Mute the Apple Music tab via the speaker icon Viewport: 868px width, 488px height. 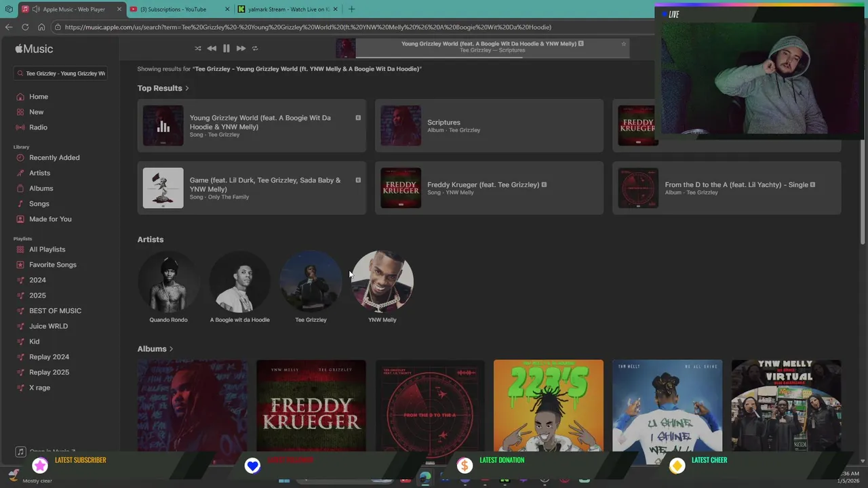[x=35, y=9]
